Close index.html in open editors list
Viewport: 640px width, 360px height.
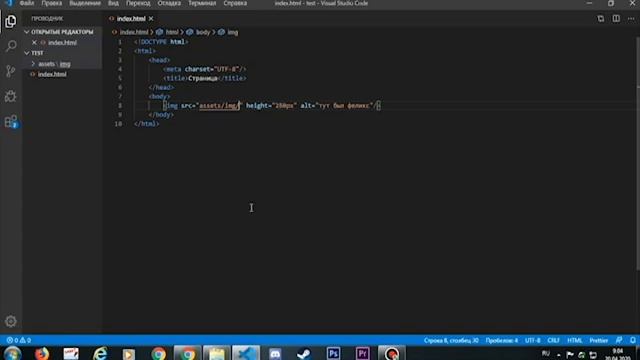(34, 42)
